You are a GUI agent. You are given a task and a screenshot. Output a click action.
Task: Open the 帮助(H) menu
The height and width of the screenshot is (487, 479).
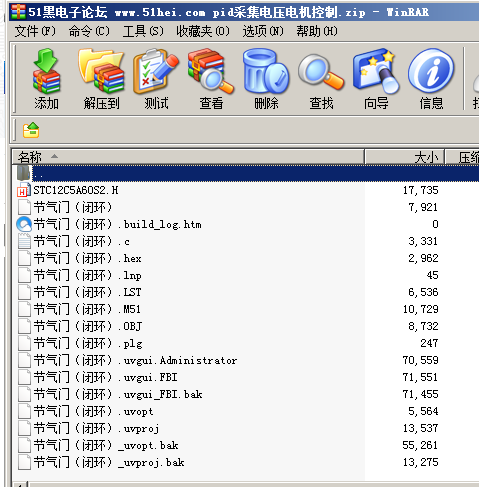click(x=317, y=31)
